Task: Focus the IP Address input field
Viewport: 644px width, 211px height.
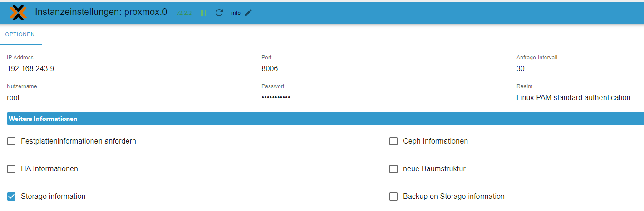Action: pyautogui.click(x=130, y=69)
